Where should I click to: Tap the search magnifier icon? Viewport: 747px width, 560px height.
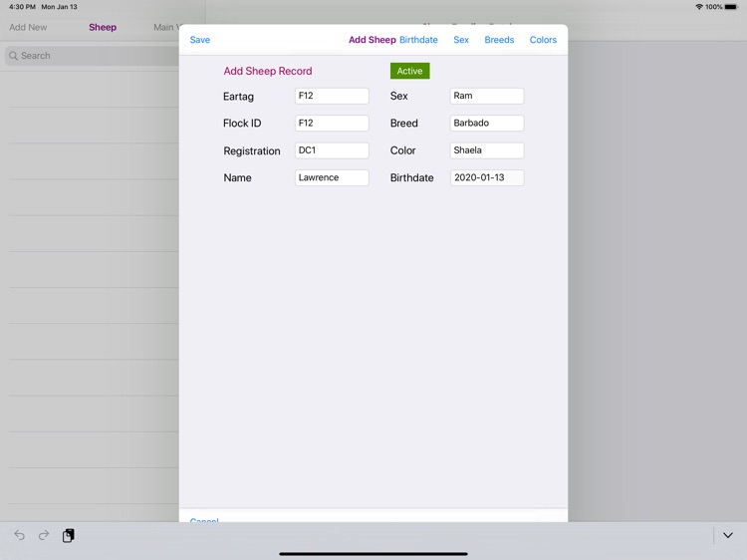[13, 56]
